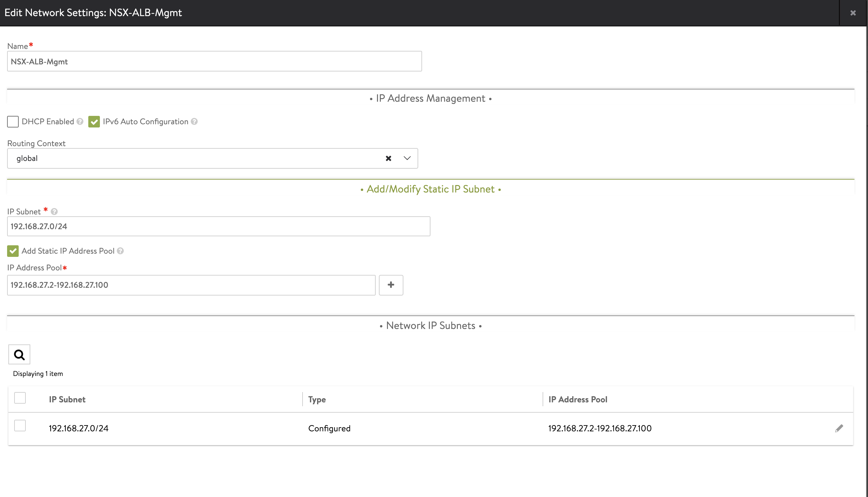Viewport: 868px width, 497px height.
Task: Click the Displaying 1 item label
Action: point(38,373)
